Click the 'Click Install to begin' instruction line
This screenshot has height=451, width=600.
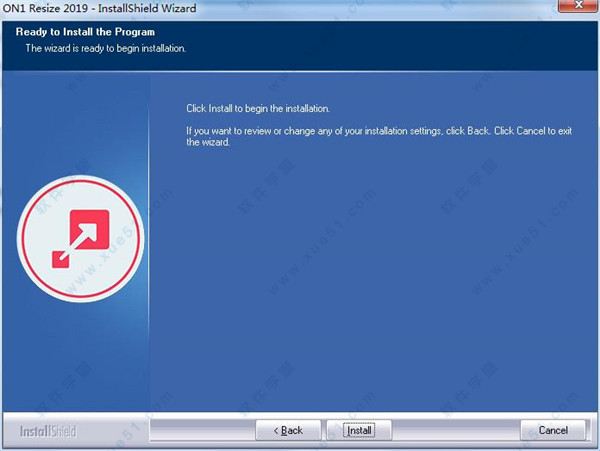(258, 108)
